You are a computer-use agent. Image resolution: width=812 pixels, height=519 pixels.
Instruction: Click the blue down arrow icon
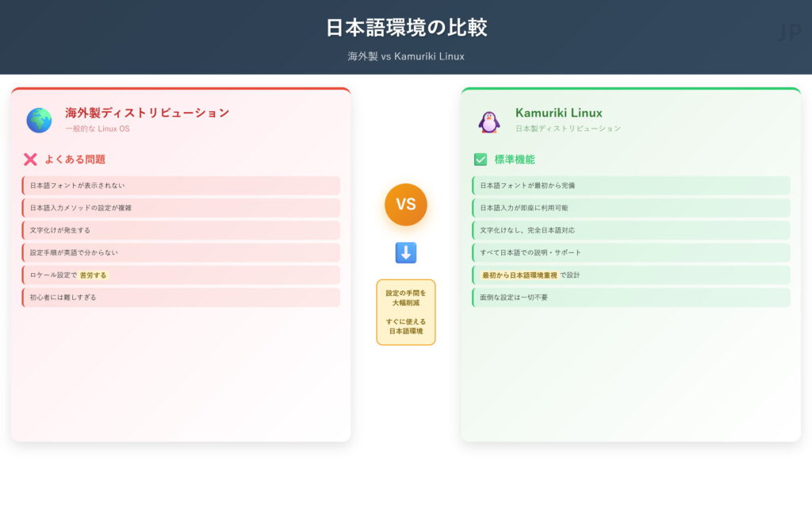(x=406, y=253)
